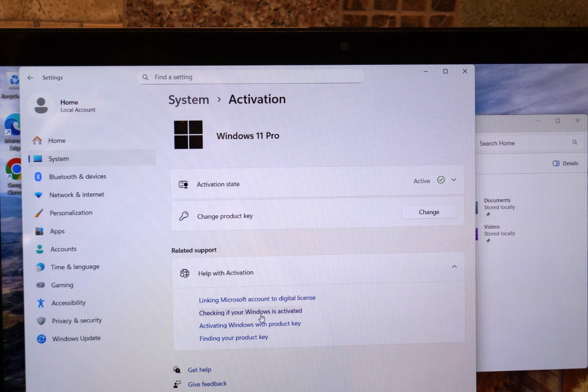Maximize the Settings window
The image size is (588, 392).
pos(445,71)
